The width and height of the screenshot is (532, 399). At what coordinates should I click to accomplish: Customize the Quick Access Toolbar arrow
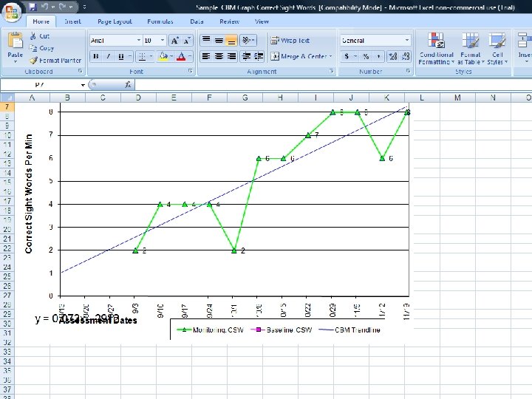(x=84, y=7)
